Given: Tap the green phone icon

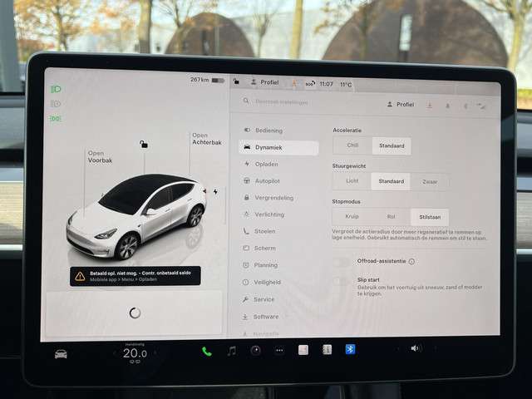Looking at the screenshot, I should tap(206, 351).
